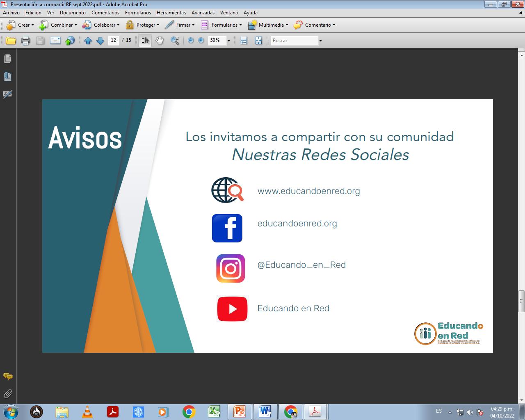Click the YouTube logo on the slide

[233, 309]
